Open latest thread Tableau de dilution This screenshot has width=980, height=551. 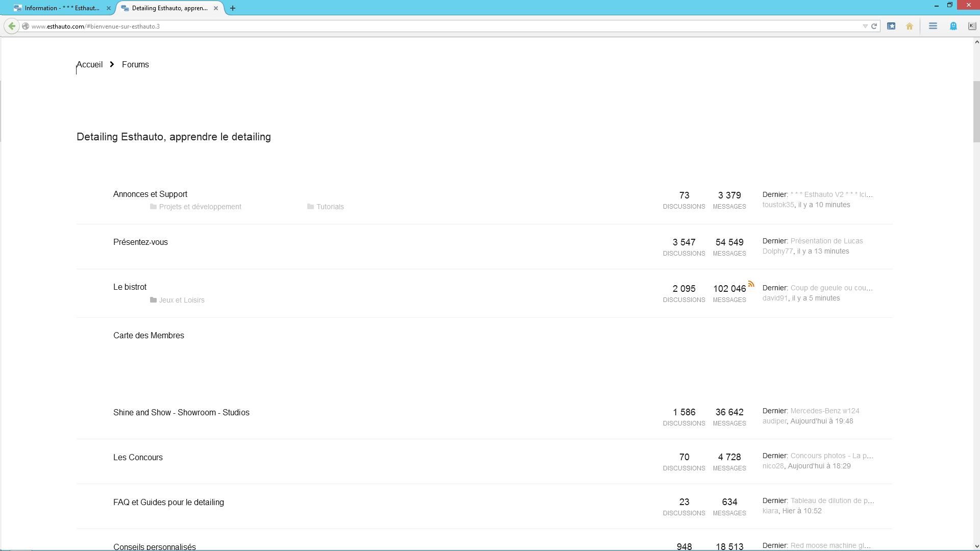coord(832,500)
